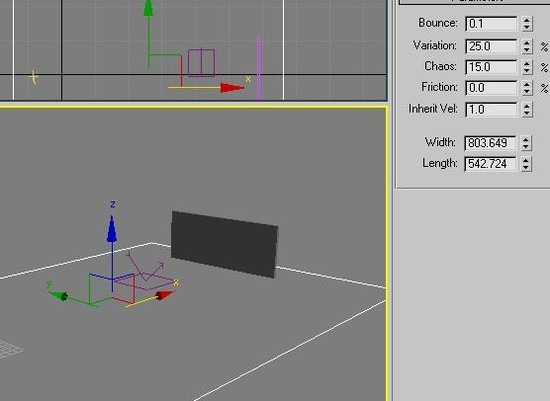The width and height of the screenshot is (550, 401).
Task: Click the red X axis arrow in perspective viewport
Action: [164, 295]
